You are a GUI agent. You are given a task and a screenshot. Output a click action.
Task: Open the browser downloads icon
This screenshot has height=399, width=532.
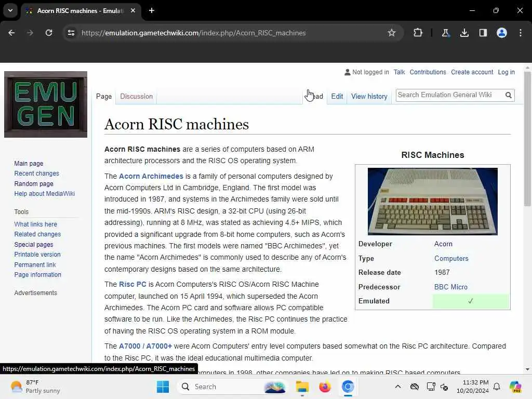(464, 33)
